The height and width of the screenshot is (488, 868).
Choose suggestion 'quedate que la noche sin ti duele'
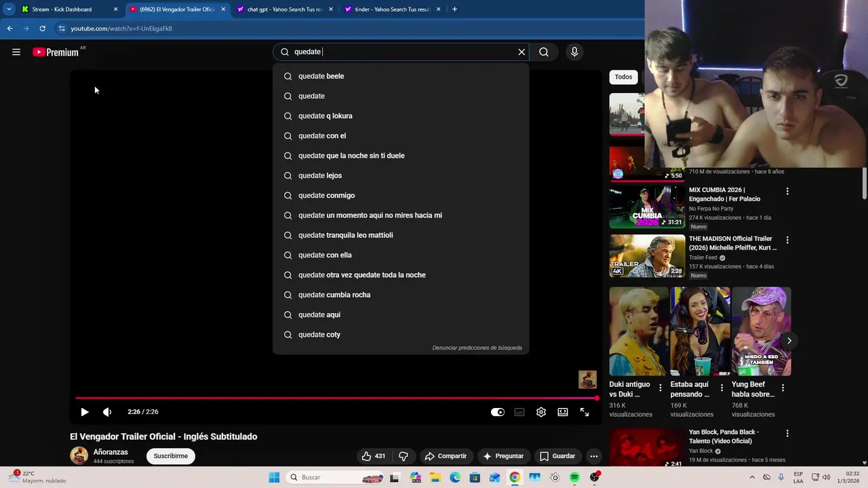point(401,156)
